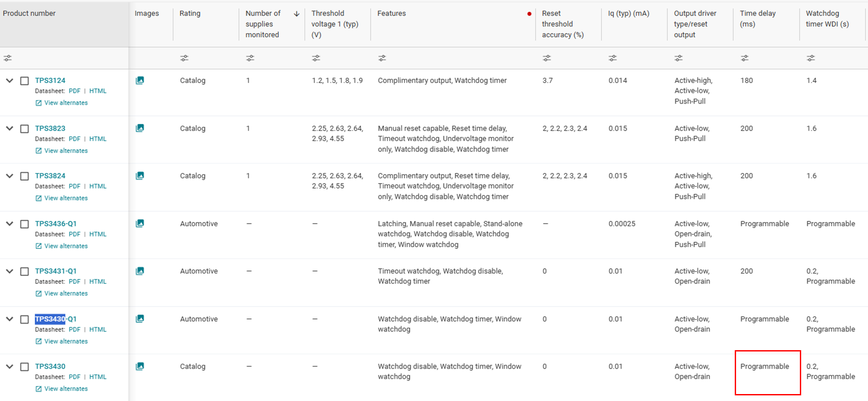Open filter for Iq (typ) (mA) column

[x=612, y=58]
